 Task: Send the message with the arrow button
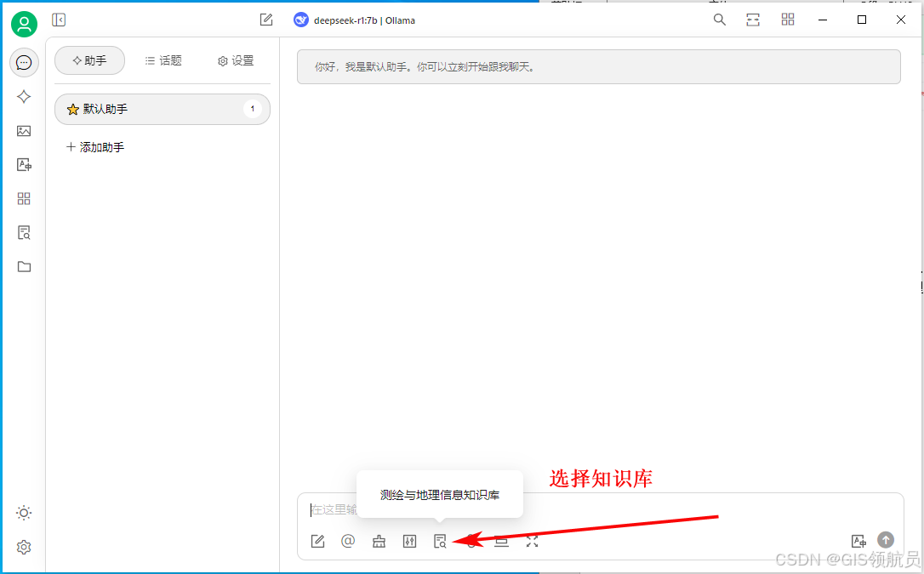[886, 539]
